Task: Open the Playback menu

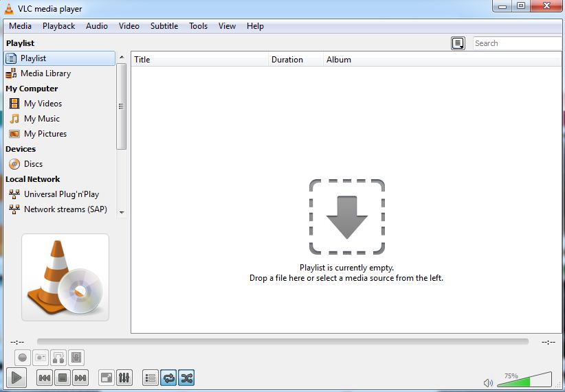Action: click(58, 26)
